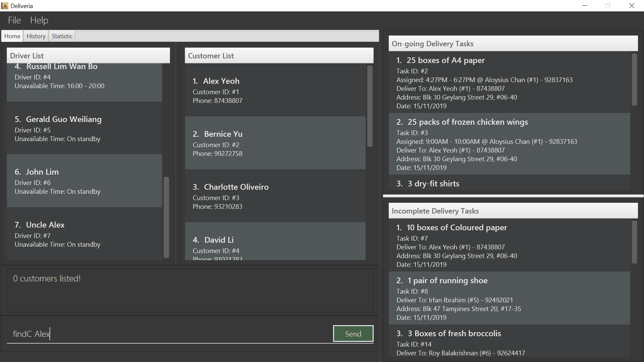The width and height of the screenshot is (644, 362).
Task: Open the File menu
Action: coord(14,20)
